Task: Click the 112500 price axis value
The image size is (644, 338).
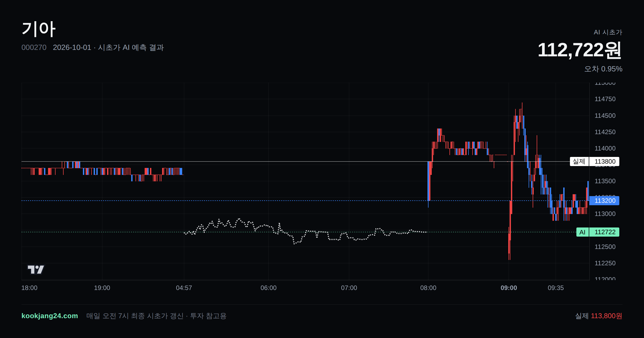Action: pos(605,247)
